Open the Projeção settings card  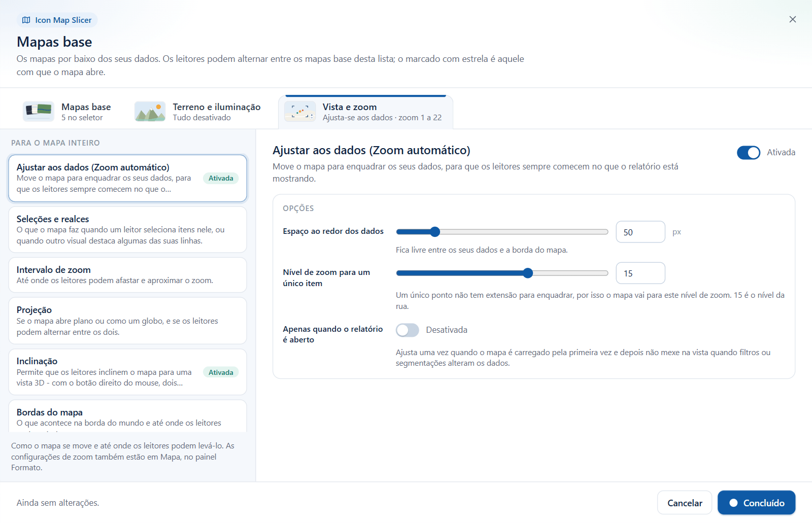[127, 321]
